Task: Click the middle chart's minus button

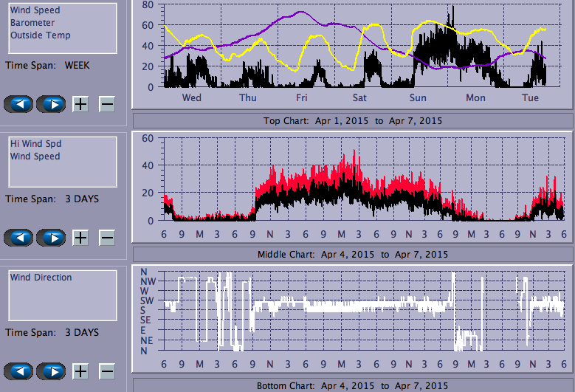Action: pyautogui.click(x=107, y=238)
